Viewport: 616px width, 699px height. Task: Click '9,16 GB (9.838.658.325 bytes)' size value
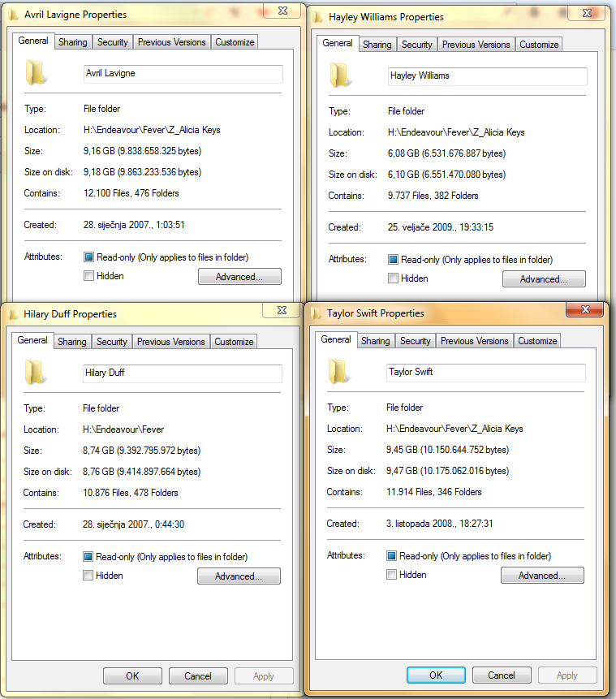142,151
